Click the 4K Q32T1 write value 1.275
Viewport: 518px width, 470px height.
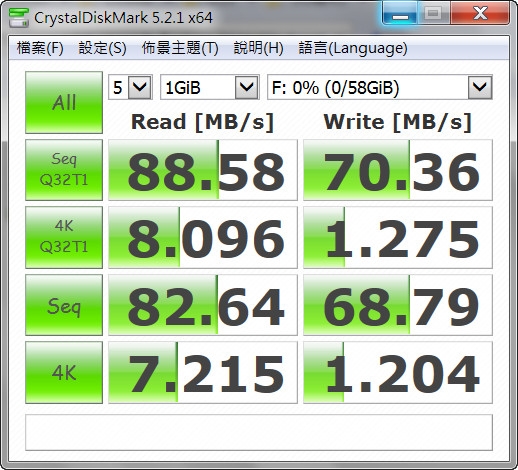398,237
